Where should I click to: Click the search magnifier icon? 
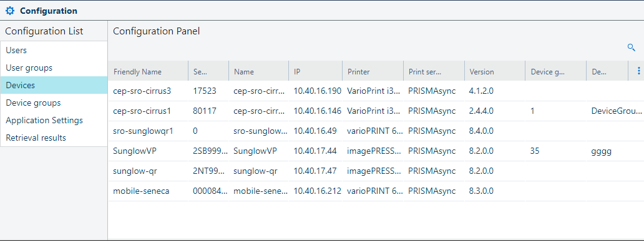[632, 48]
